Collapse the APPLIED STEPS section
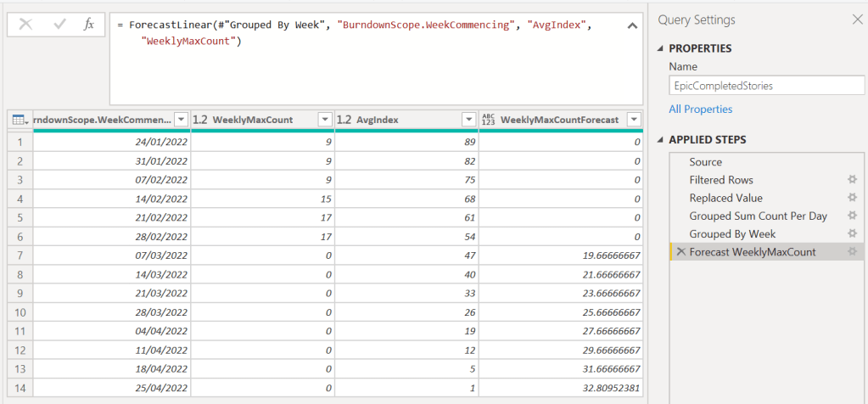Image resolution: width=868 pixels, height=404 pixels. click(661, 140)
